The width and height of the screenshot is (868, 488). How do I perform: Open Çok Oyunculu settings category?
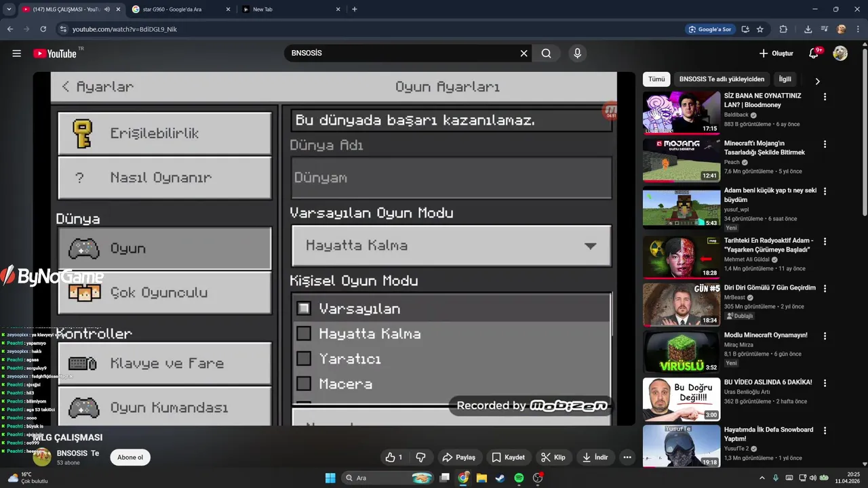click(x=165, y=293)
